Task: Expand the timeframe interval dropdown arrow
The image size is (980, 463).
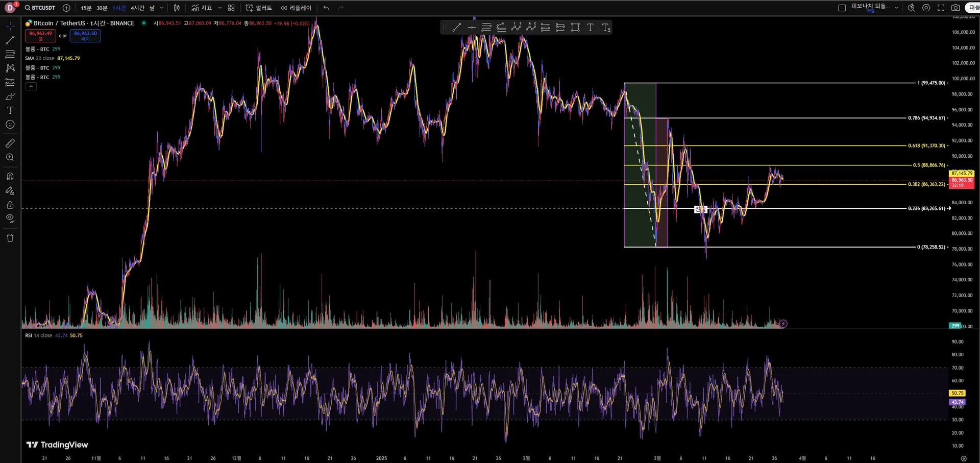Action: (162, 8)
